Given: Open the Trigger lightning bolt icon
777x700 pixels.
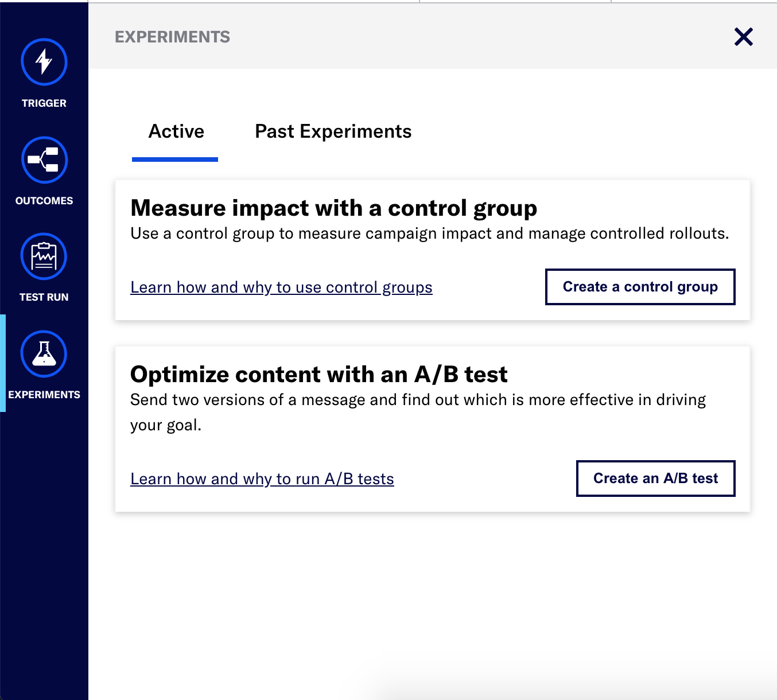Looking at the screenshot, I should click(44, 62).
